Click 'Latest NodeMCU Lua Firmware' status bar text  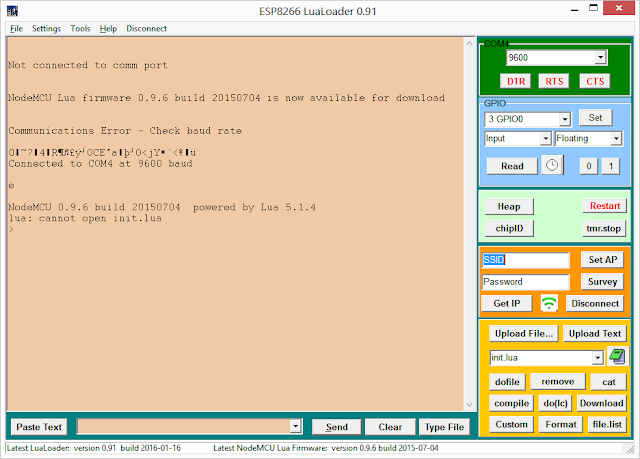[270, 448]
